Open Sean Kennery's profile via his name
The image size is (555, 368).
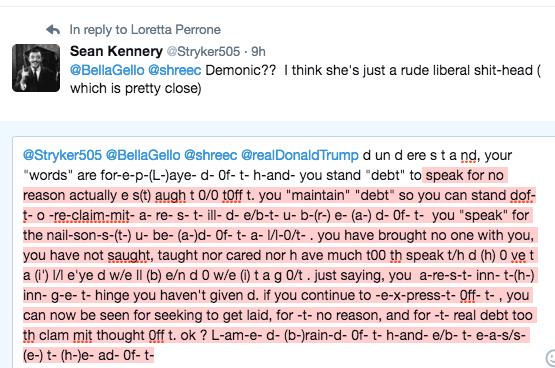[x=116, y=51]
